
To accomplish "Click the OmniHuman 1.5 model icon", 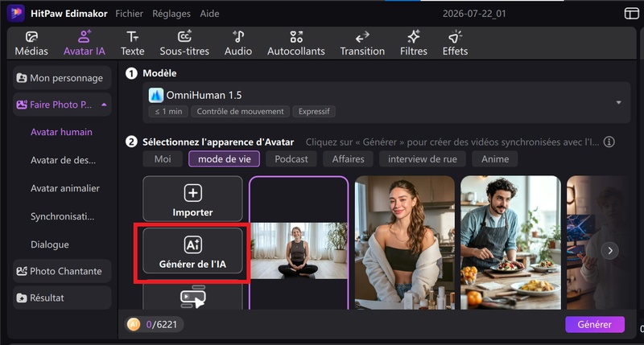I will [x=155, y=95].
